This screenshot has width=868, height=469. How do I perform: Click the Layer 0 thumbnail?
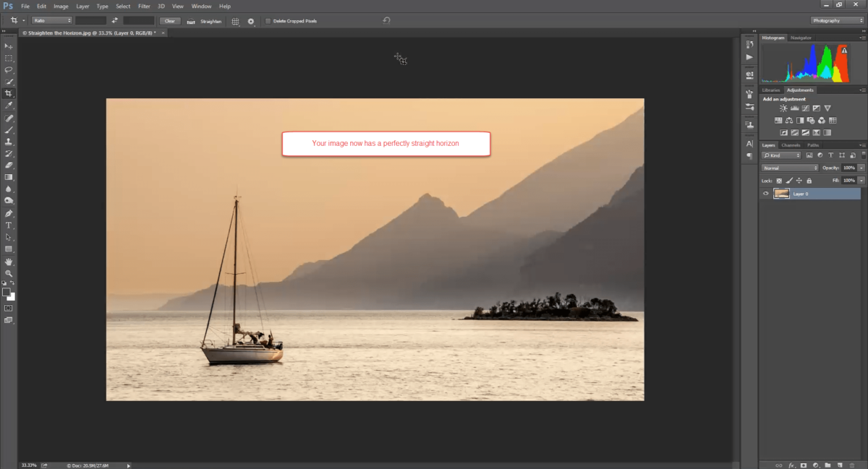pyautogui.click(x=781, y=194)
